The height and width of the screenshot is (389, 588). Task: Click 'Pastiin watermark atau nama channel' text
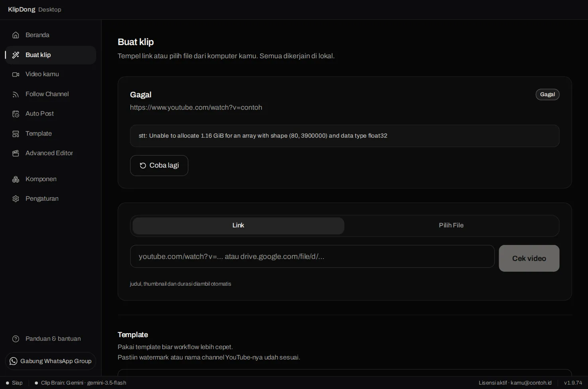click(209, 357)
